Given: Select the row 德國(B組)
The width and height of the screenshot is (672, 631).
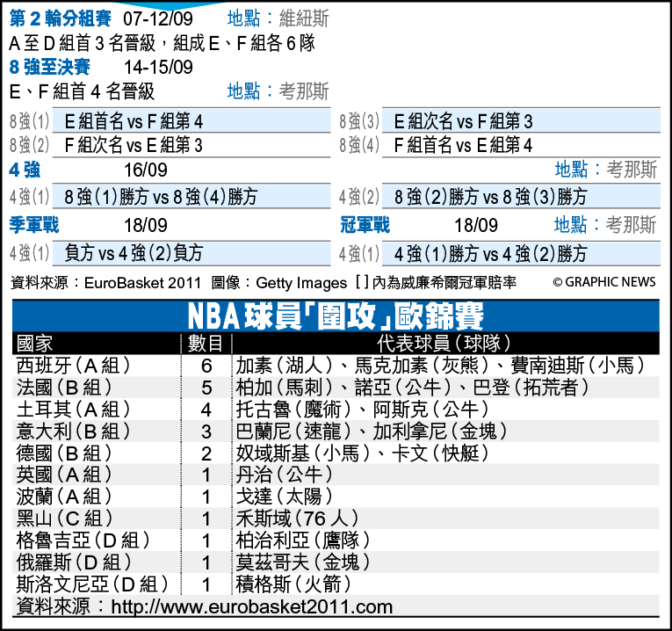Looking at the screenshot, I should pos(336,453).
